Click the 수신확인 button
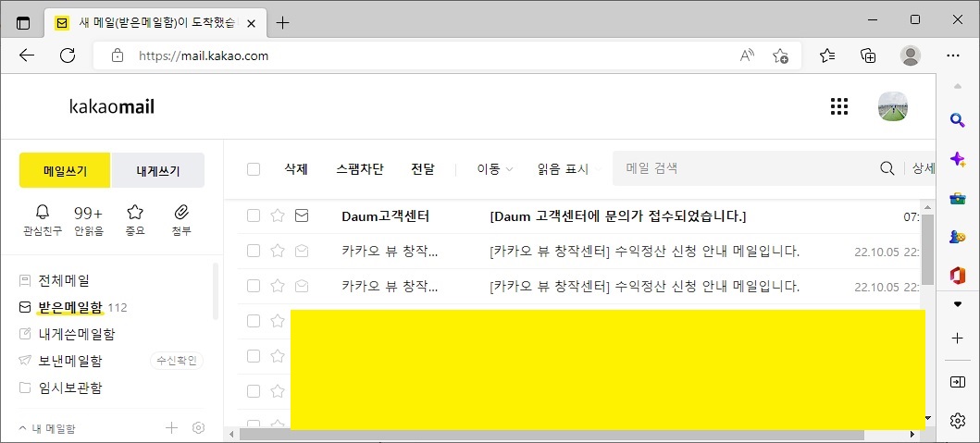The height and width of the screenshot is (443, 980). [x=177, y=361]
